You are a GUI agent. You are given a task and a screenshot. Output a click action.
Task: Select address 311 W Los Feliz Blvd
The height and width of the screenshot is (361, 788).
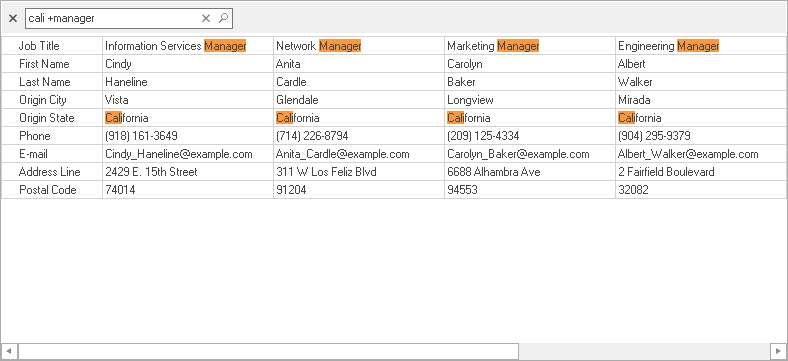point(359,172)
